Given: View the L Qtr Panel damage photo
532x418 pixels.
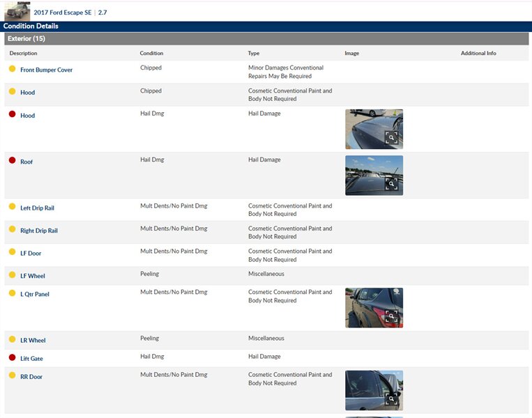Looking at the screenshot, I should [374, 308].
